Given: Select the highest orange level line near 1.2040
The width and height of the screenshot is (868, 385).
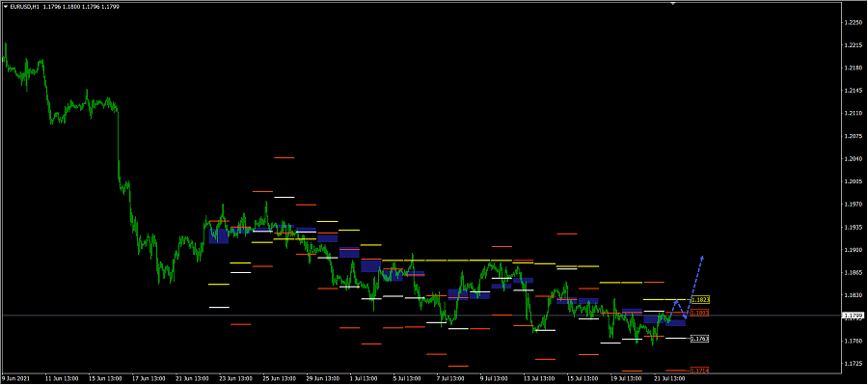Looking at the screenshot, I should (284, 158).
